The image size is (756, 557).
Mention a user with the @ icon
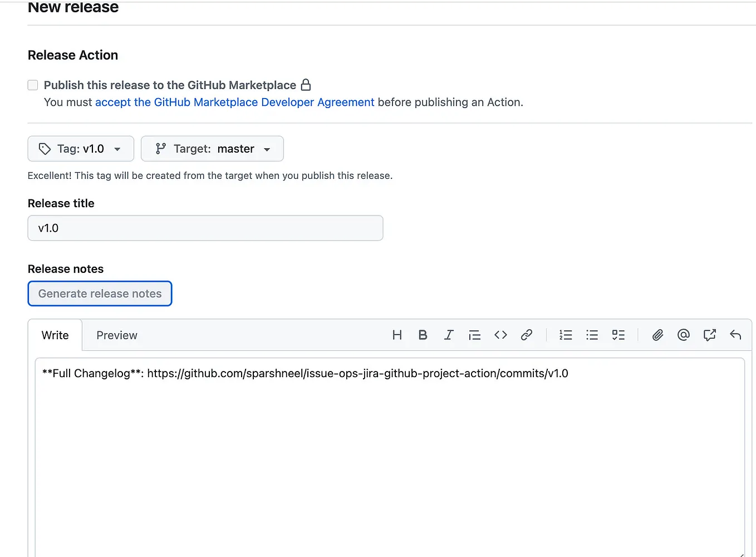684,335
